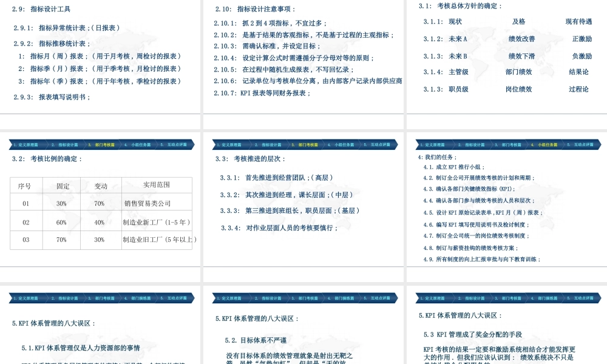
Task: Click the "定义原理篇" navigation arrow icon
Action: 24,144
